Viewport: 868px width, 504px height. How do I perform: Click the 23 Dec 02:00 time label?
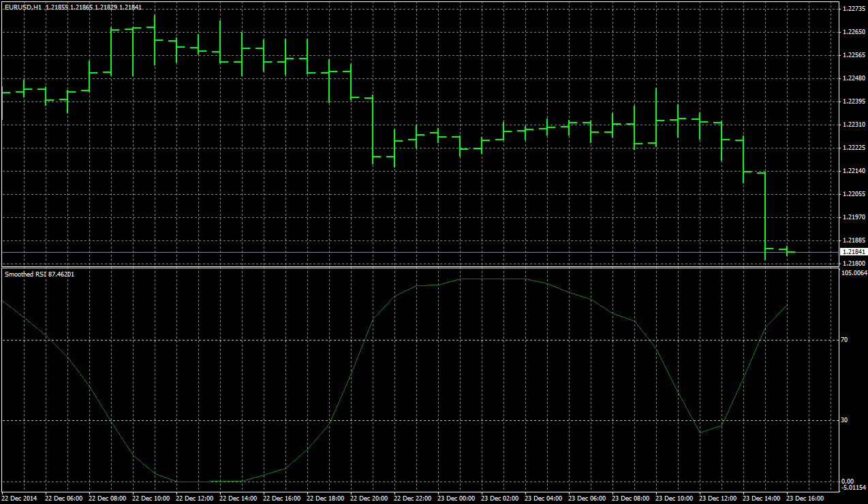(x=500, y=499)
